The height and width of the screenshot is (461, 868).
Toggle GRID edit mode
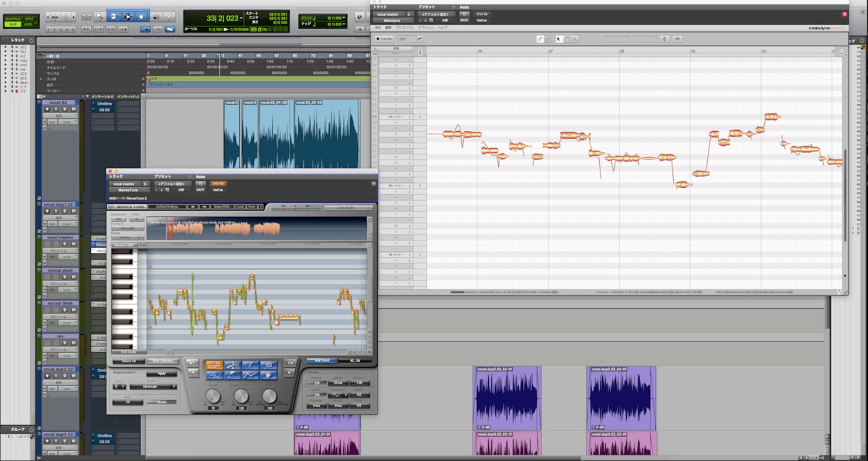[x=29, y=23]
